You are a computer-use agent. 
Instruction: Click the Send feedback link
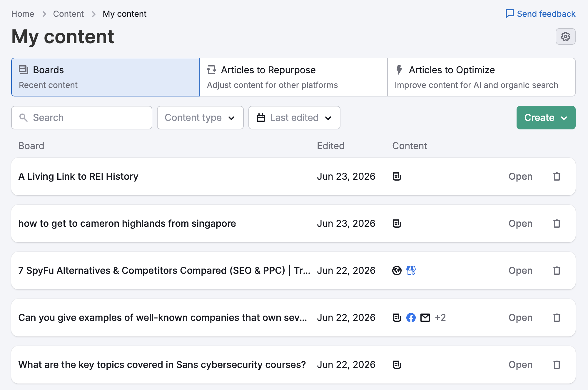(x=540, y=14)
